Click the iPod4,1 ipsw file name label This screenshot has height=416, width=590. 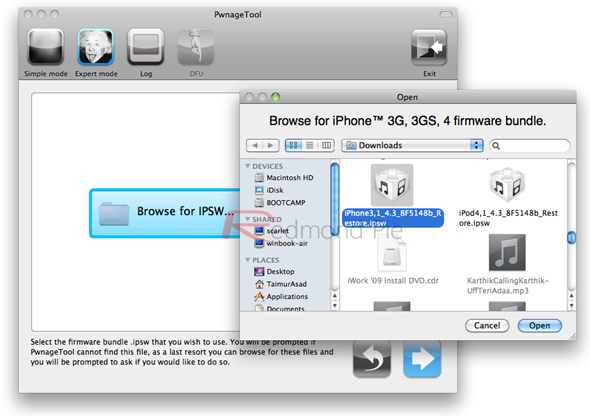tap(508, 218)
